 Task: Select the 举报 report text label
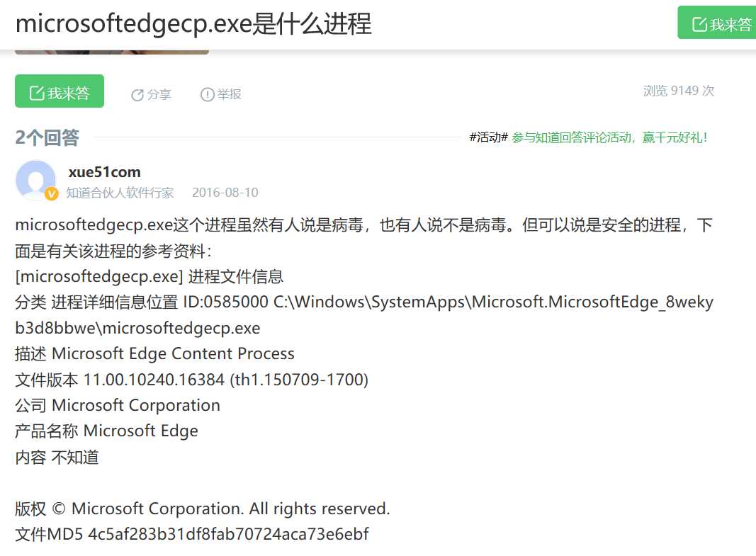[x=229, y=94]
